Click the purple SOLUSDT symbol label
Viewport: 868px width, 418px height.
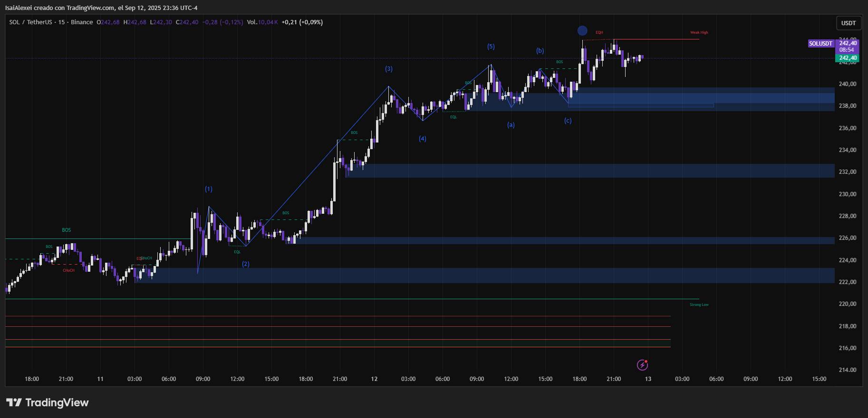pyautogui.click(x=820, y=44)
